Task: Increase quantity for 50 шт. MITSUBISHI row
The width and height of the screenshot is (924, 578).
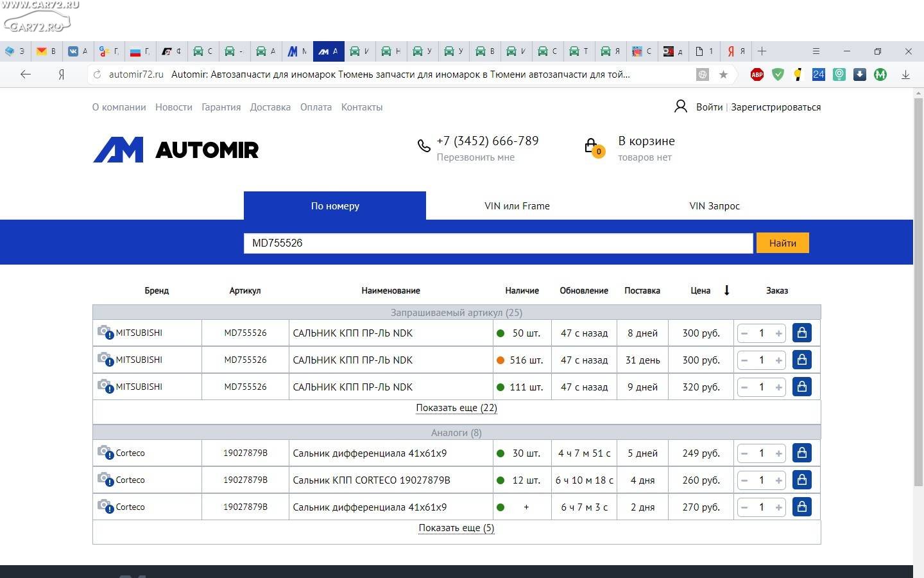Action: (779, 333)
